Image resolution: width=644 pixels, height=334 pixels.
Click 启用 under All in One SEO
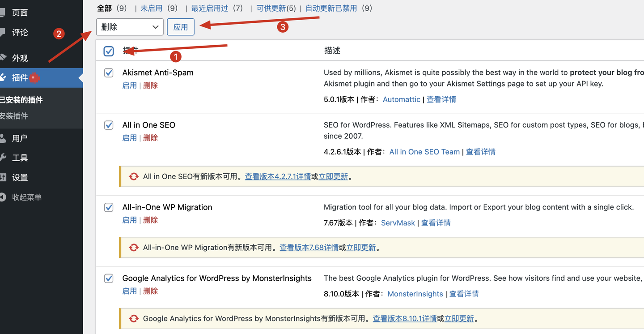[130, 138]
